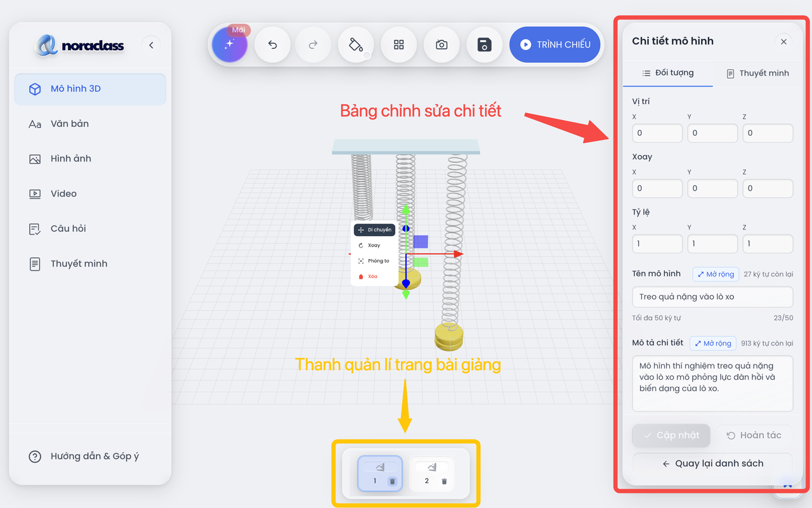Select Văn bản in the sidebar

click(90, 124)
